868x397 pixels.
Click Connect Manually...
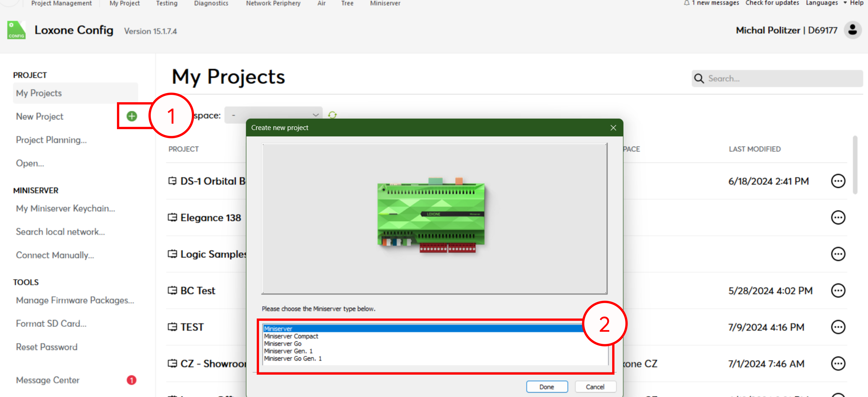point(55,255)
